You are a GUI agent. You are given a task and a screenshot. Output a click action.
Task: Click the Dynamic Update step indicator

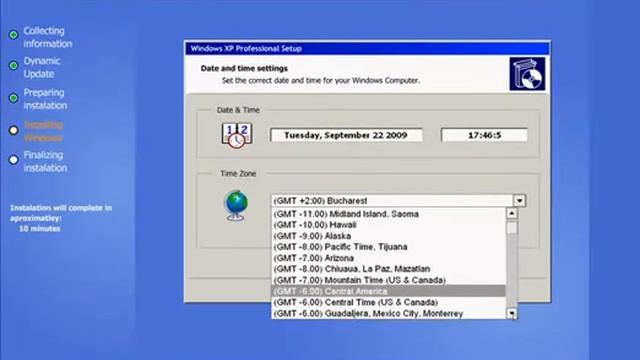pyautogui.click(x=13, y=65)
